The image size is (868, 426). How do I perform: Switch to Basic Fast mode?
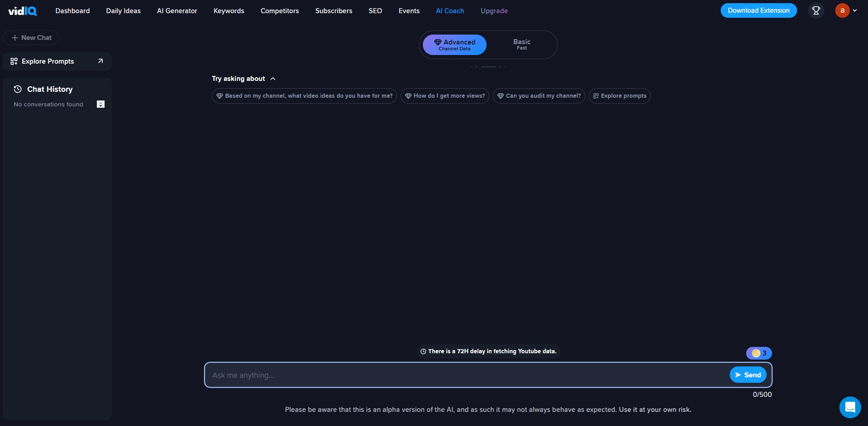pos(522,45)
